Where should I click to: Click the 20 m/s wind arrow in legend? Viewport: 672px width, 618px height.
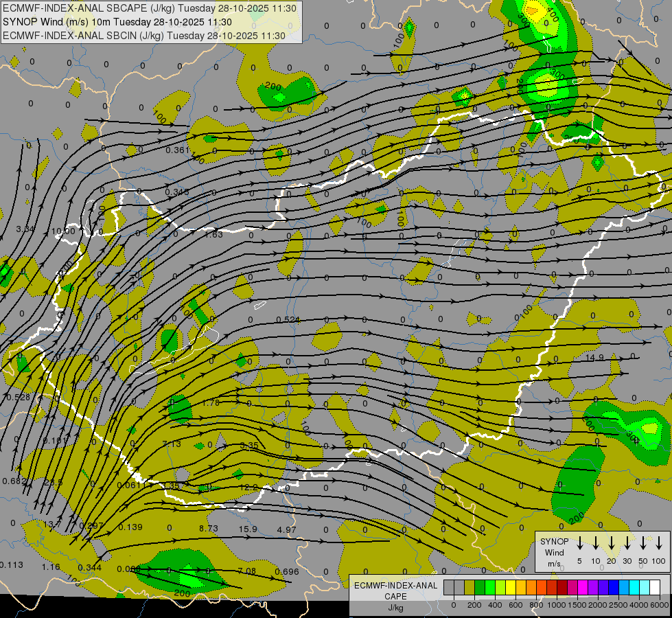tap(611, 543)
